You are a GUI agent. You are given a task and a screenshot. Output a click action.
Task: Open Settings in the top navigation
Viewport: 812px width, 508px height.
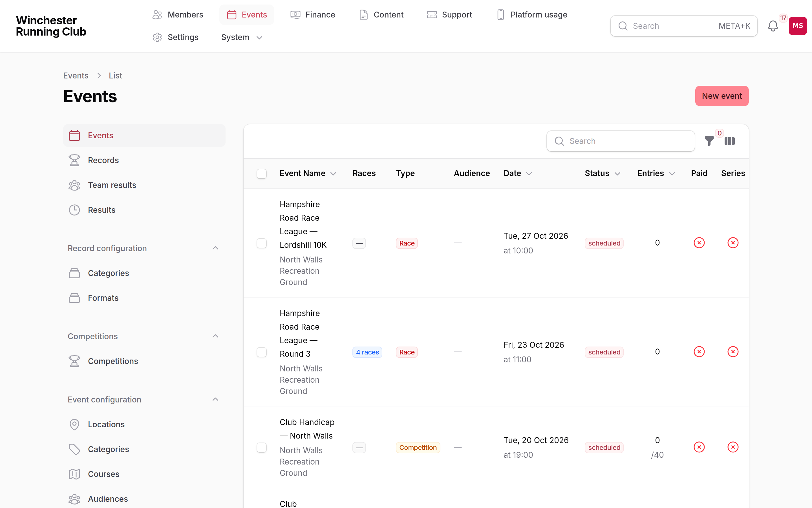tap(175, 37)
